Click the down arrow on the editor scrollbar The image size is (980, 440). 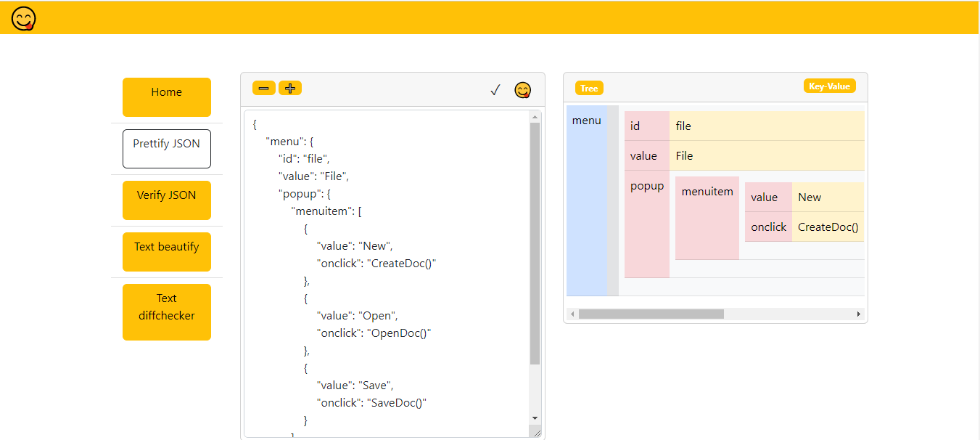pos(535,417)
